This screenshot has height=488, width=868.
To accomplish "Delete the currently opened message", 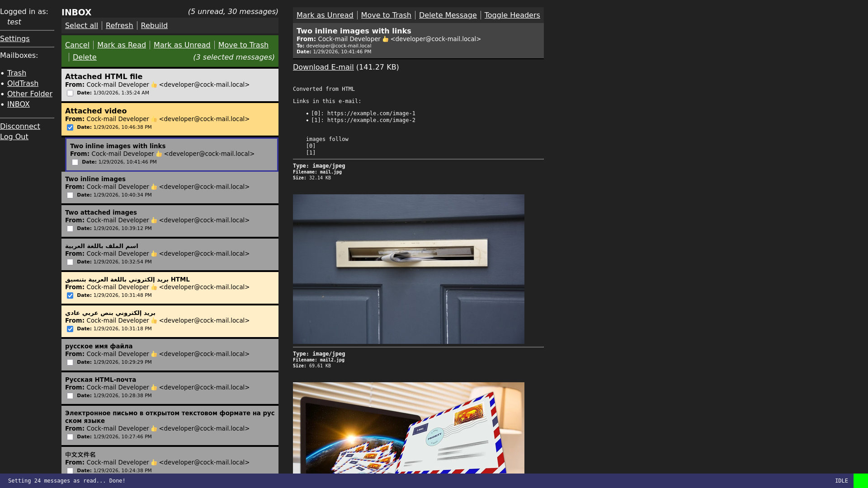I will pos(448,15).
